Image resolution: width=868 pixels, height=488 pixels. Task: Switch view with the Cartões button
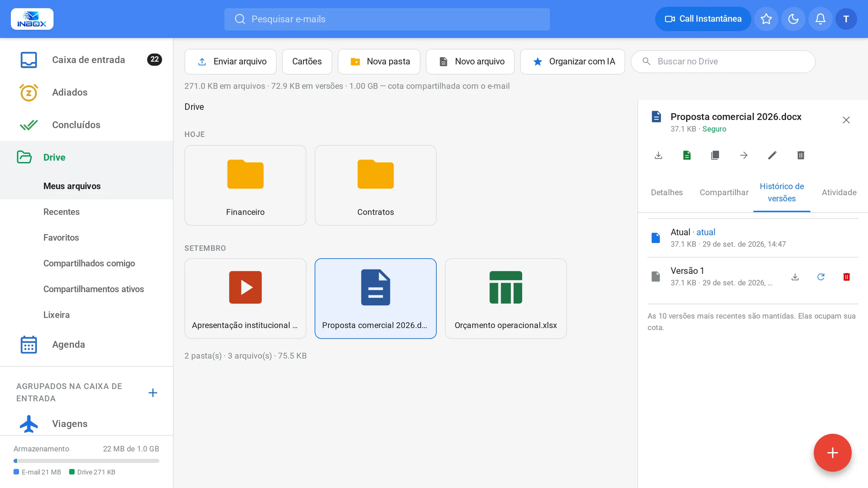pyautogui.click(x=307, y=61)
